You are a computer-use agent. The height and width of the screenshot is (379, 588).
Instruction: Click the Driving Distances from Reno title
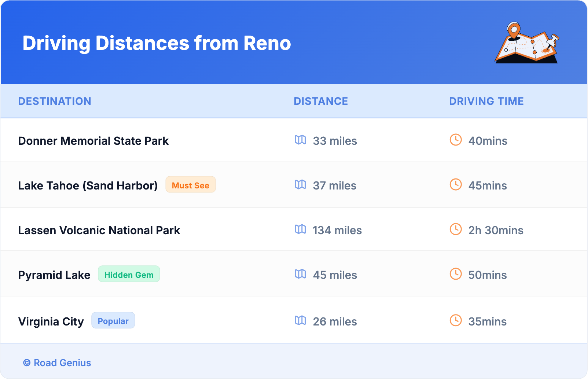pyautogui.click(x=157, y=43)
